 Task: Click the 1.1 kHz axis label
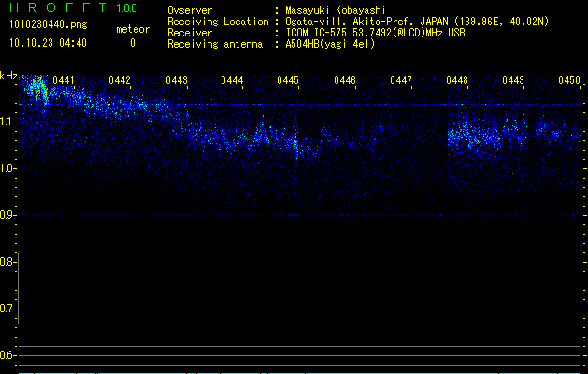coord(7,122)
